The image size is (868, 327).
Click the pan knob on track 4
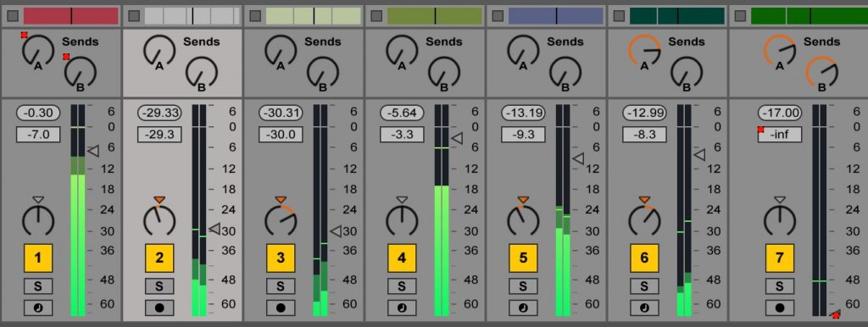pyautogui.click(x=402, y=220)
